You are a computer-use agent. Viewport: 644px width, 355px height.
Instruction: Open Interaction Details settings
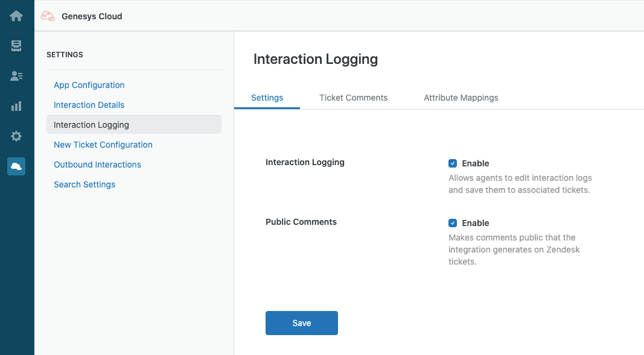tap(89, 105)
